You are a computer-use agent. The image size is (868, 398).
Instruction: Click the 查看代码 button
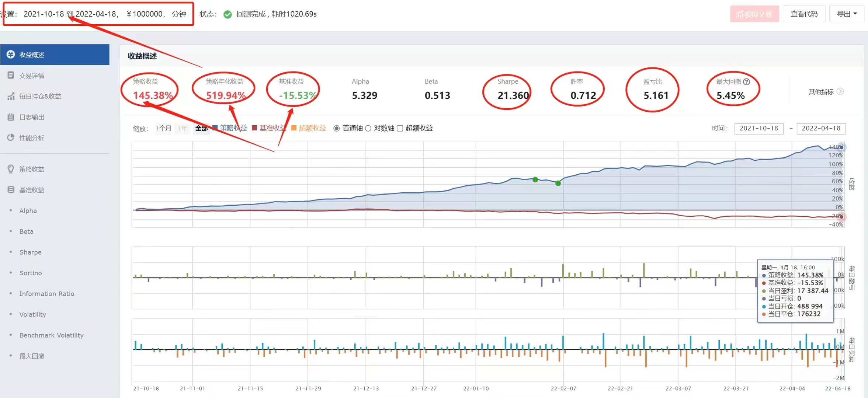coord(804,14)
